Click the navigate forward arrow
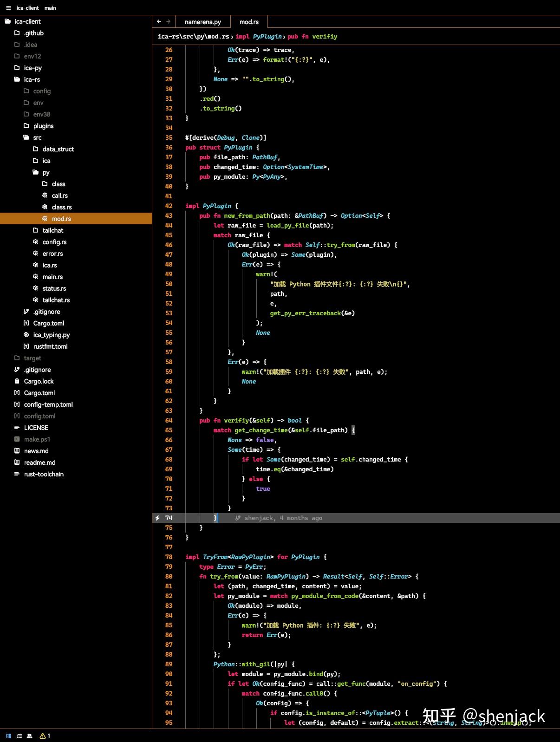Screen dimensions: 560x742 (x=169, y=21)
